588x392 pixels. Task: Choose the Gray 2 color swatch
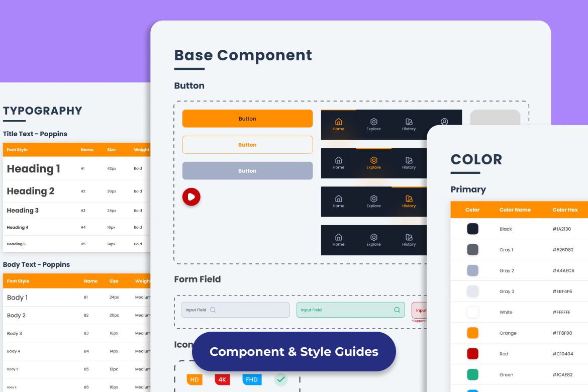[x=472, y=271]
